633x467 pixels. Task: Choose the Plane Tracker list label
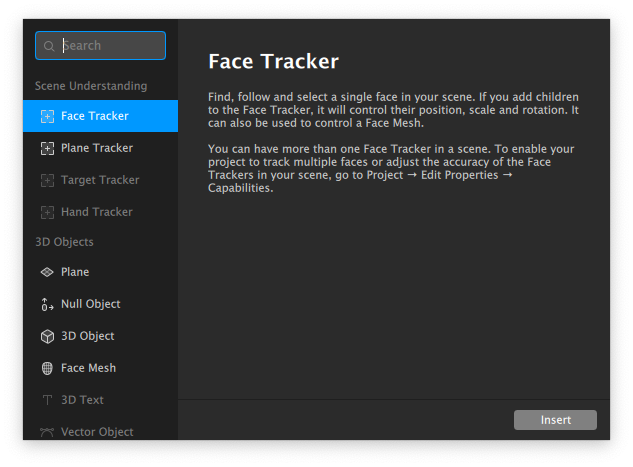[x=97, y=148]
